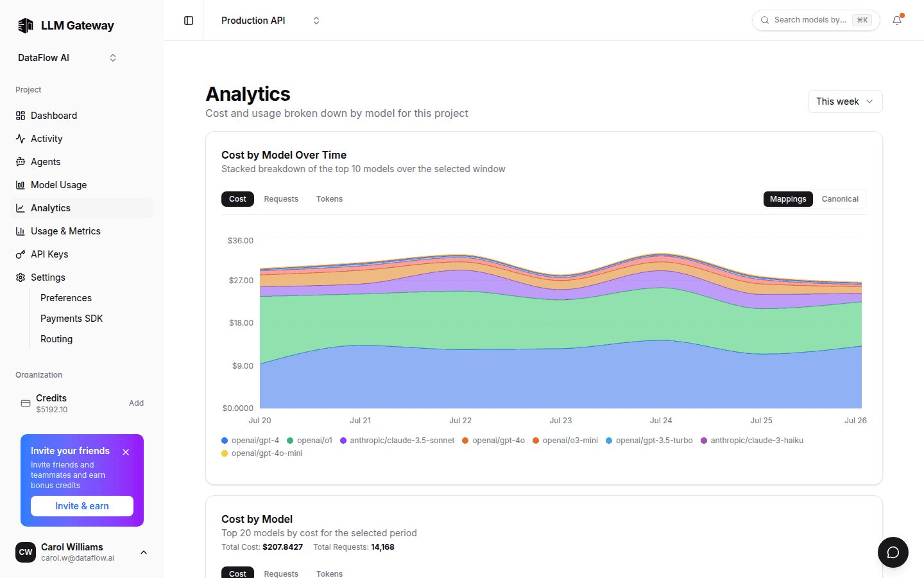The width and height of the screenshot is (924, 578).
Task: Click the $207.8427 total cost value
Action: [282, 547]
